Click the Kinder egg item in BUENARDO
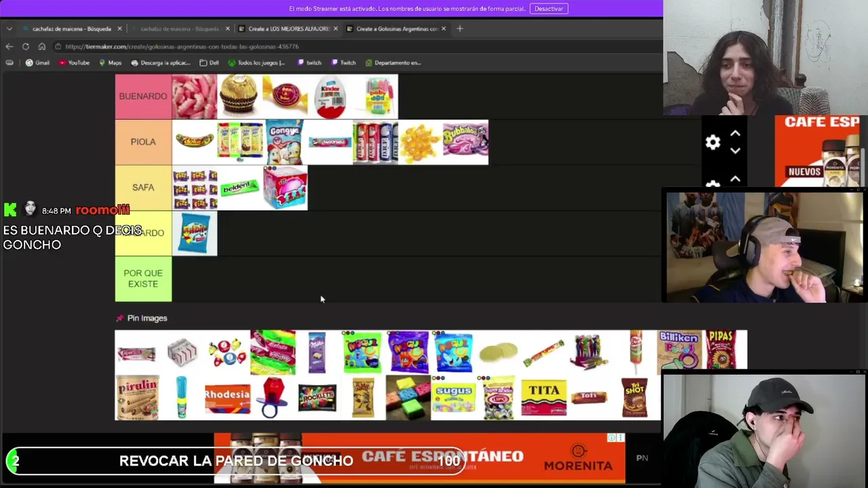The image size is (868, 488). click(330, 96)
